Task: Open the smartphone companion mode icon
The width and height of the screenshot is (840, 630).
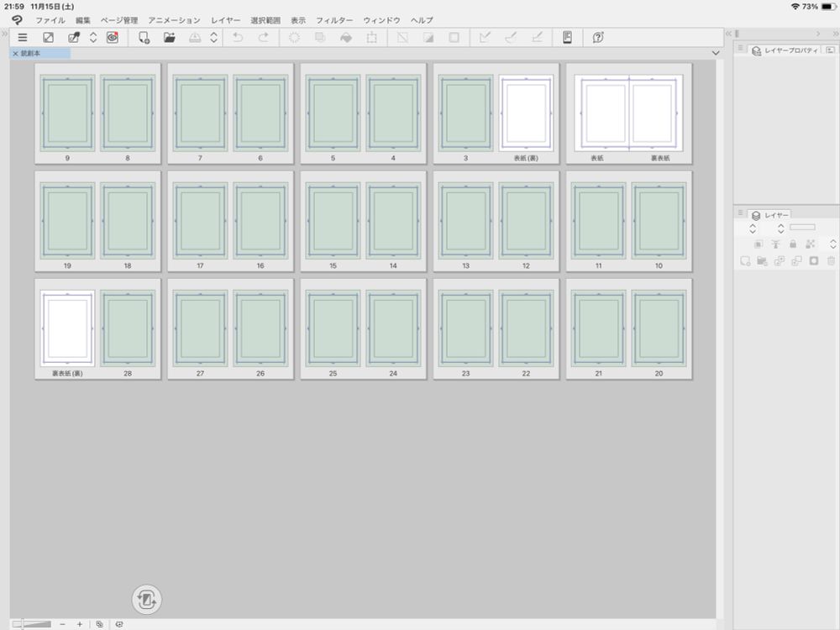Action: click(567, 38)
